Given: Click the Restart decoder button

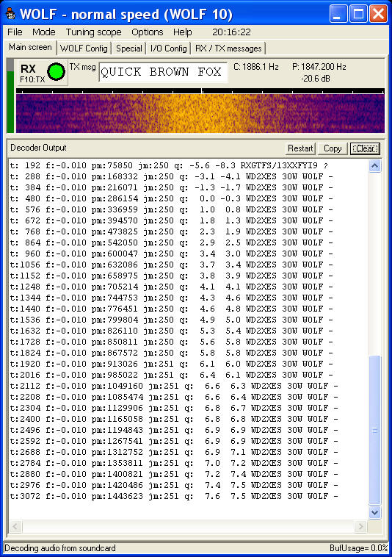Looking at the screenshot, I should (x=300, y=148).
